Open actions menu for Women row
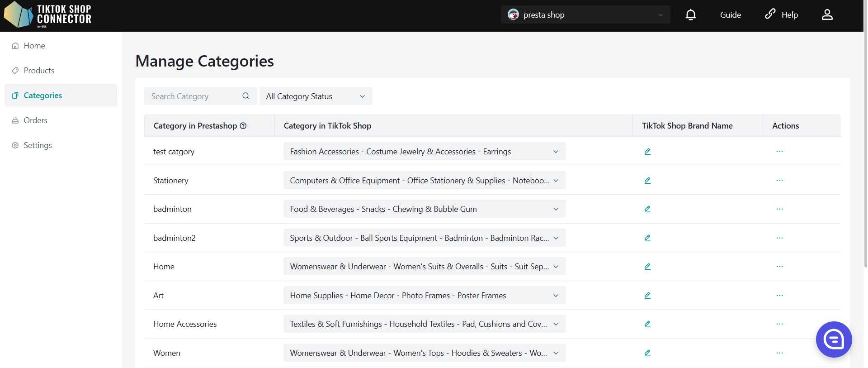868x368 pixels. point(779,353)
